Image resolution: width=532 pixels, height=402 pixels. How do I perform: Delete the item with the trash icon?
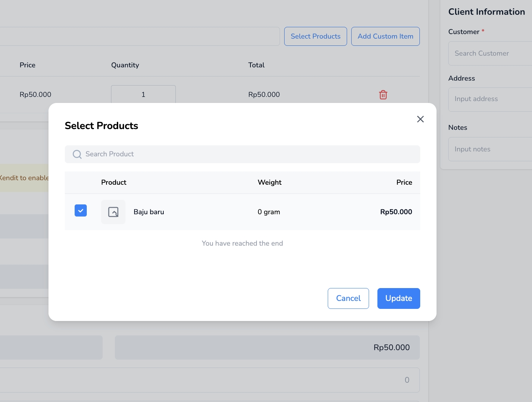point(383,95)
